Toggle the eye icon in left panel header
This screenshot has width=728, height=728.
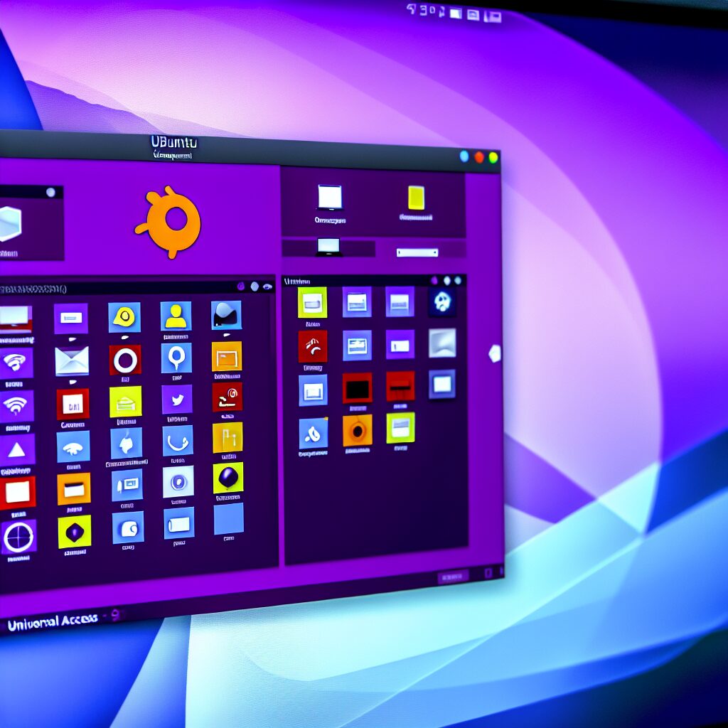(267, 287)
